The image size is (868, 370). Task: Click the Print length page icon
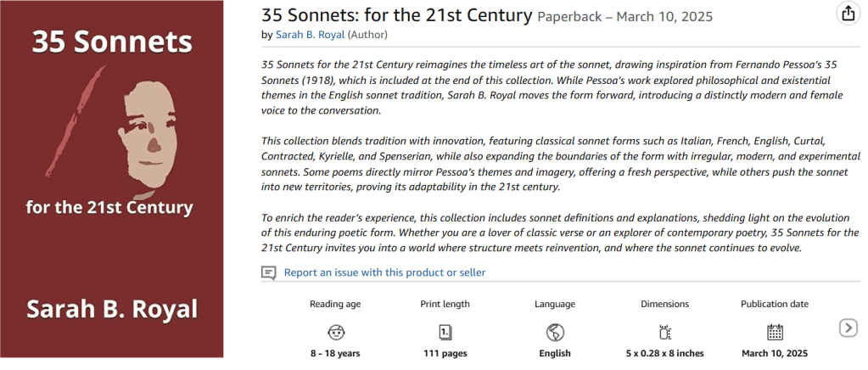point(445,331)
